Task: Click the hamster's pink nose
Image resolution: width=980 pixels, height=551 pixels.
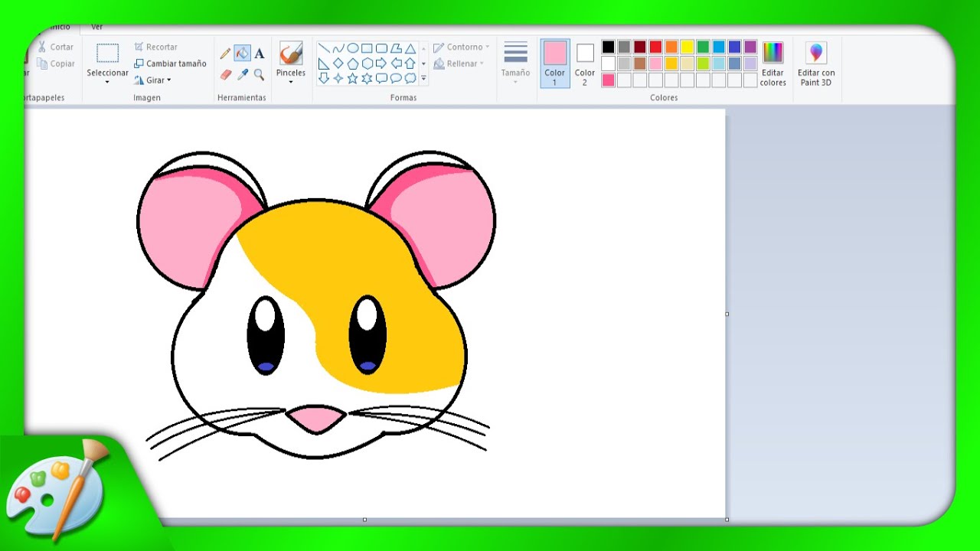Action: point(315,419)
